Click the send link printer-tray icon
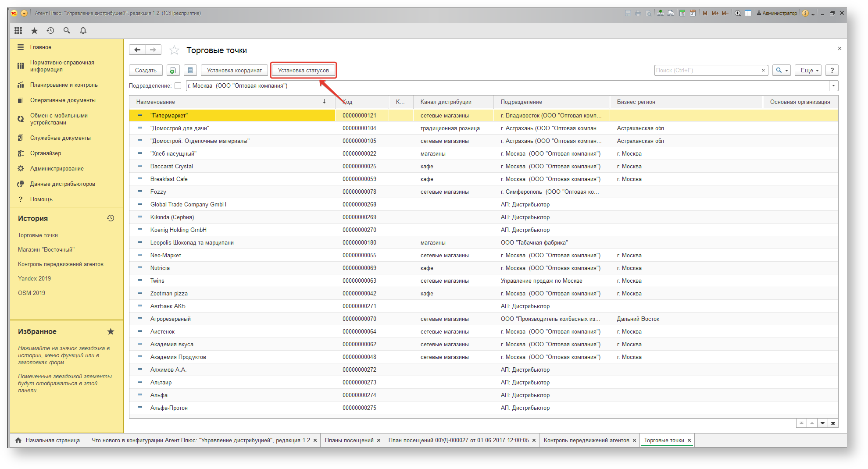Image resolution: width=868 pixels, height=469 pixels. 671,13
